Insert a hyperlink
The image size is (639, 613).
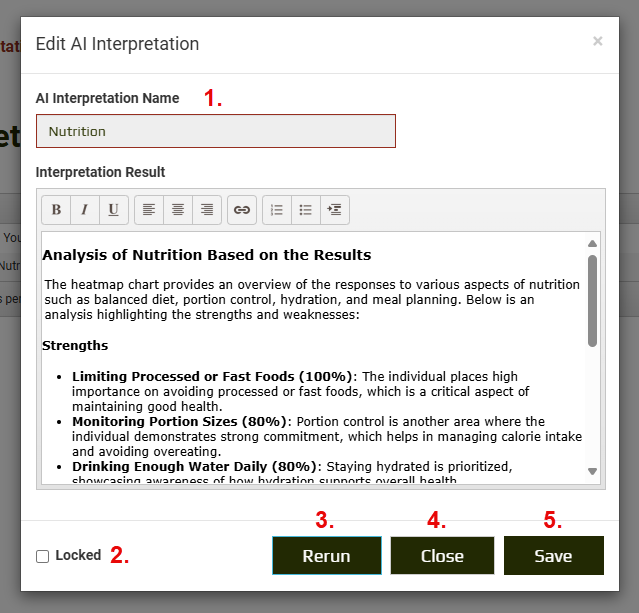coord(241,210)
